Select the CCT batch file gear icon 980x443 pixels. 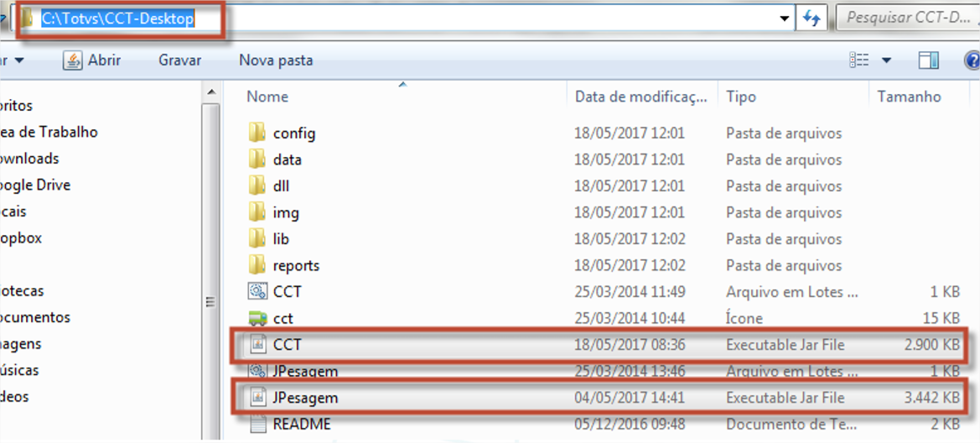(x=257, y=292)
